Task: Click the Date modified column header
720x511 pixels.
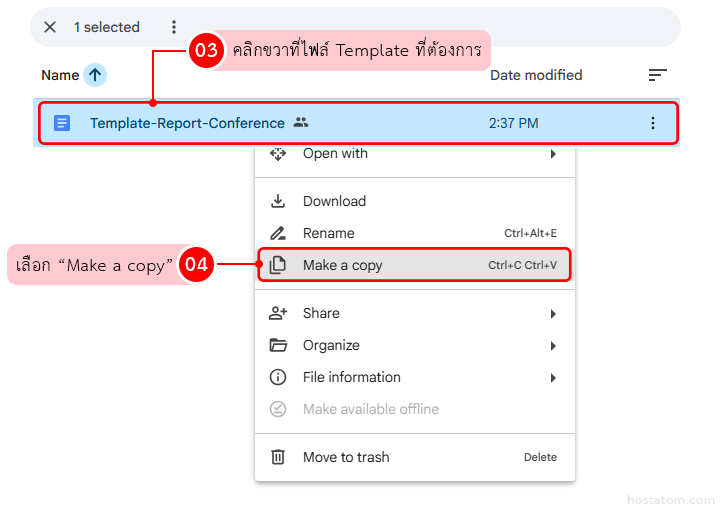Action: click(x=535, y=75)
